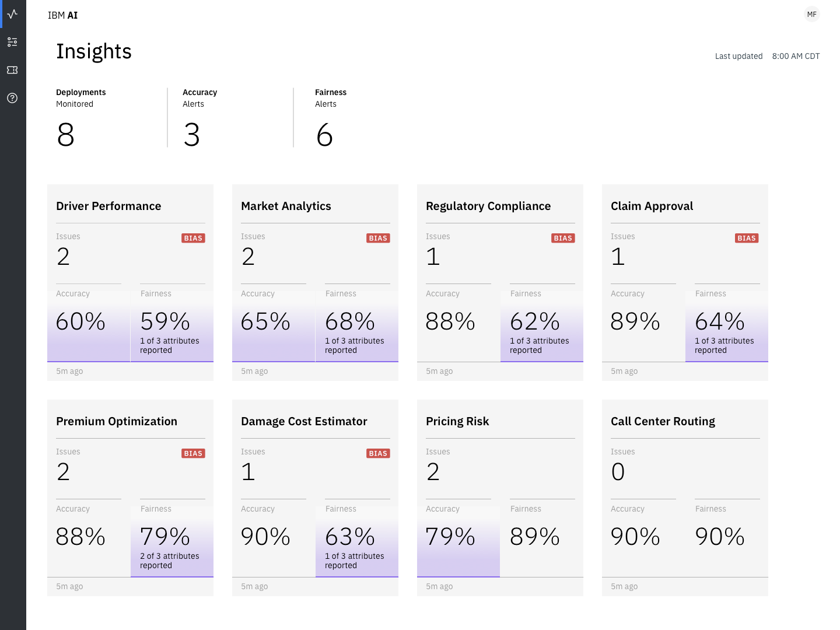Click Market Analytics 65% accuracy tile
Image resolution: width=840 pixels, height=630 pixels.
click(x=273, y=325)
